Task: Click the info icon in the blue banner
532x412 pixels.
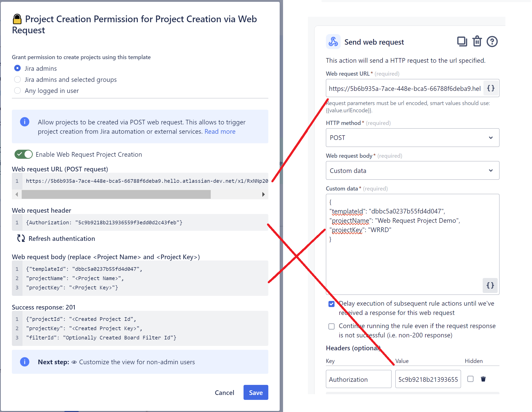Action: [x=25, y=122]
